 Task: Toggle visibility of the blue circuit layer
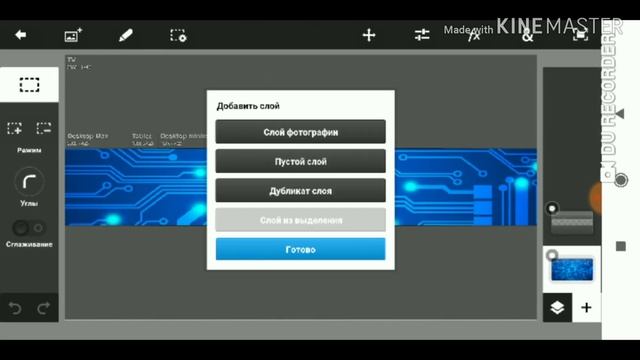(x=552, y=256)
